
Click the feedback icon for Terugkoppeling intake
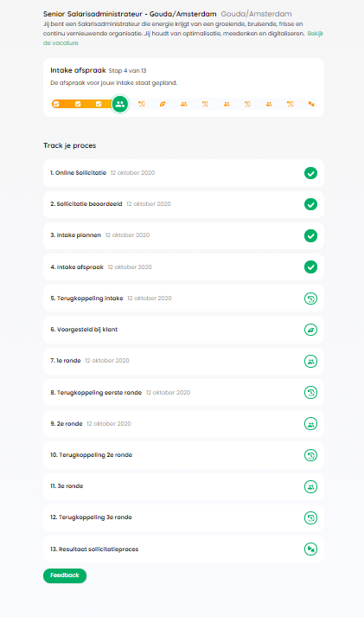(310, 299)
